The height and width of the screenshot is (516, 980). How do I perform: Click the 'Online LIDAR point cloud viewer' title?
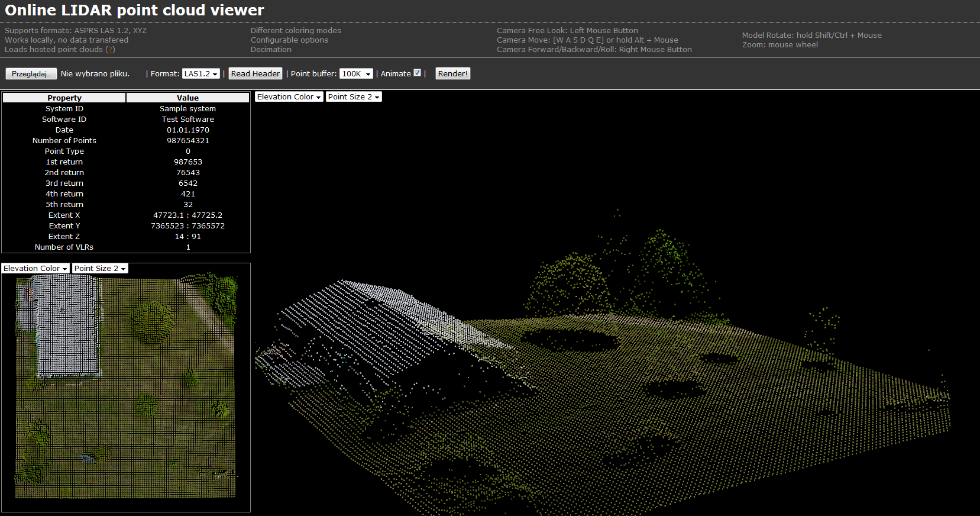(134, 10)
